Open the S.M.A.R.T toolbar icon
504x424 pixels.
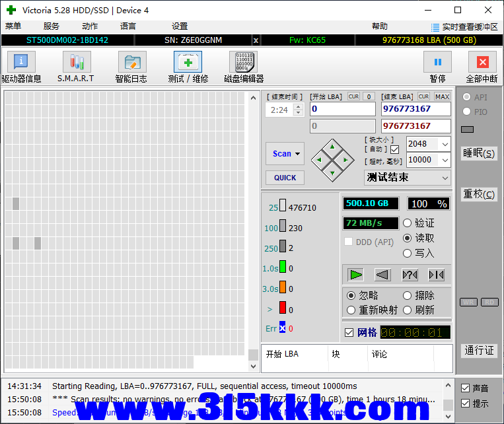point(77,63)
